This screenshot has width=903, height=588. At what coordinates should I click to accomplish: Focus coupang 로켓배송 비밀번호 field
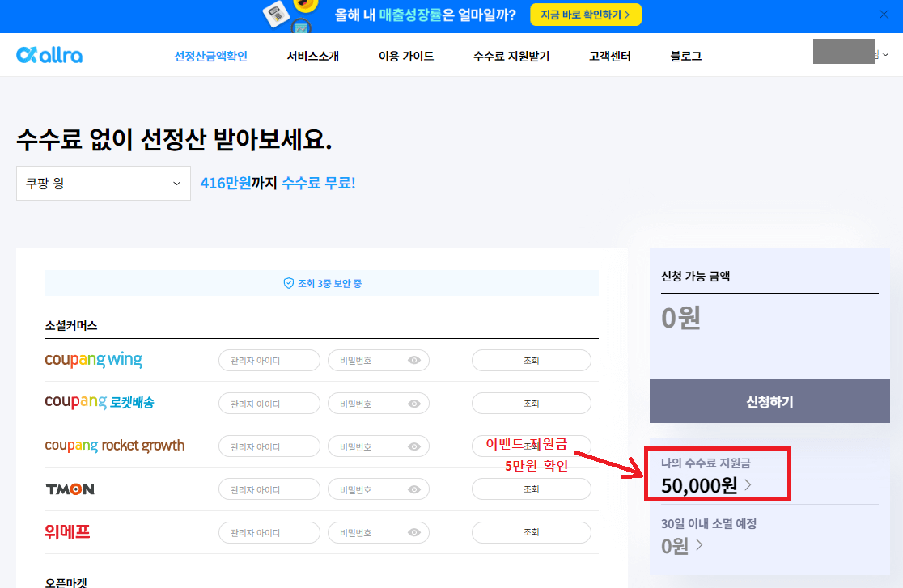379,404
